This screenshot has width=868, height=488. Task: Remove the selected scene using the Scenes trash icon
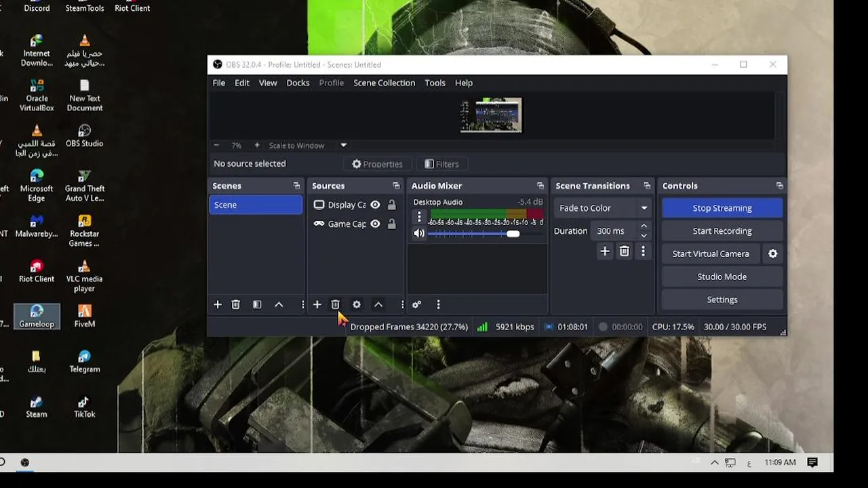click(236, 305)
